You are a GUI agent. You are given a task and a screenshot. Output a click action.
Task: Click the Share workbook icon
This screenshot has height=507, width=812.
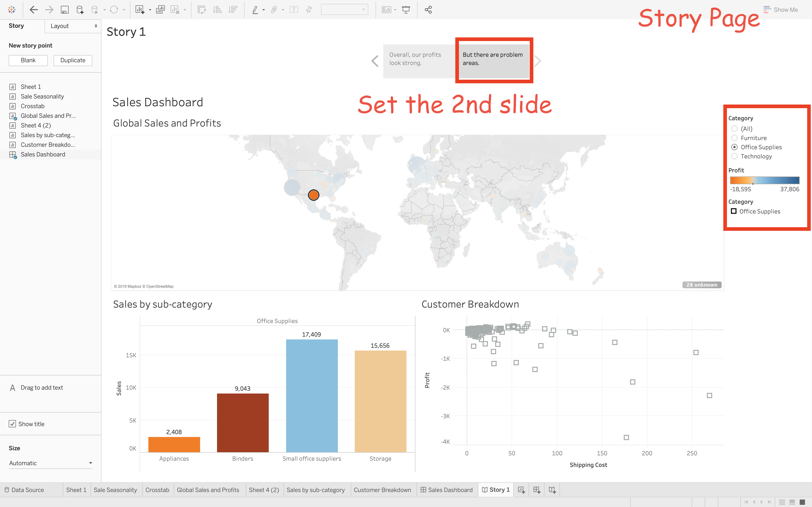click(x=428, y=10)
